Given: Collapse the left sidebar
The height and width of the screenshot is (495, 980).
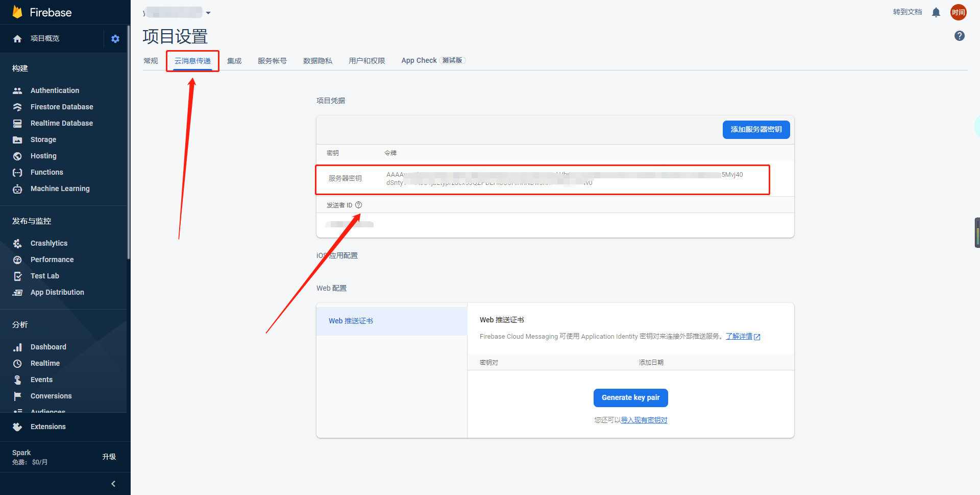Looking at the screenshot, I should [x=113, y=483].
